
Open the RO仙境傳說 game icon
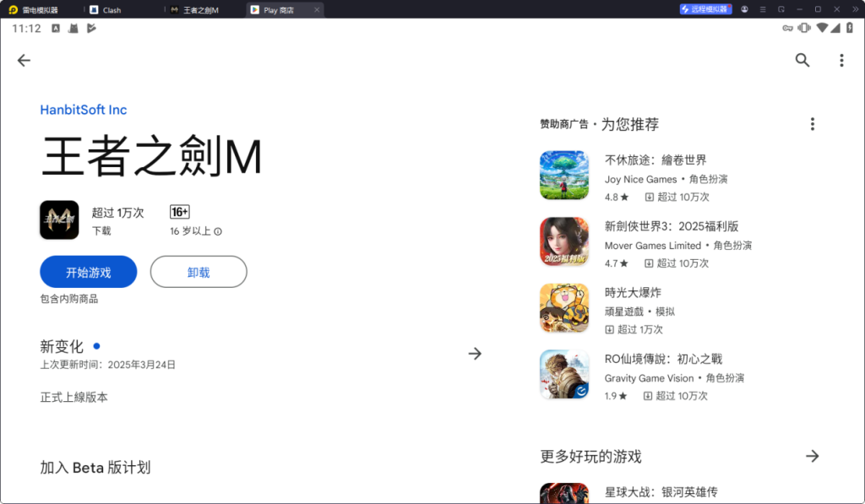(x=564, y=375)
